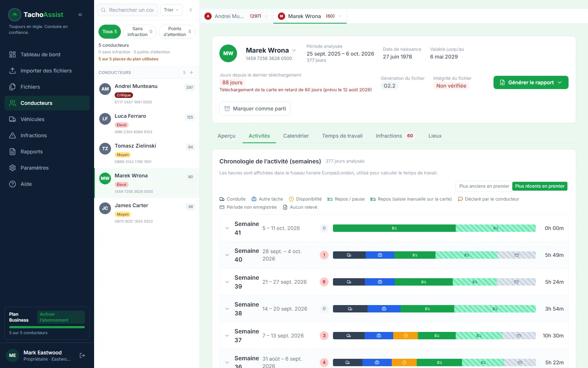Screen dimensions: 588x368
Task: Open the Véhicules truck icon
Action: pyautogui.click(x=12, y=119)
